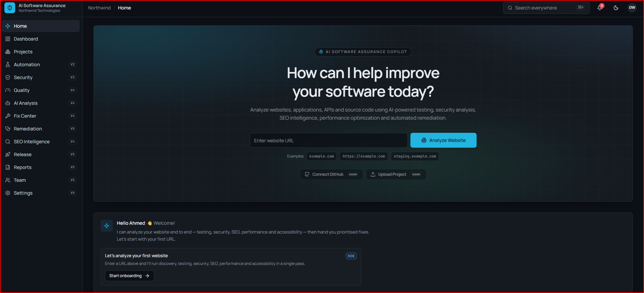Click the ⌘K shortcut hint in search
644x293 pixels.
581,7
